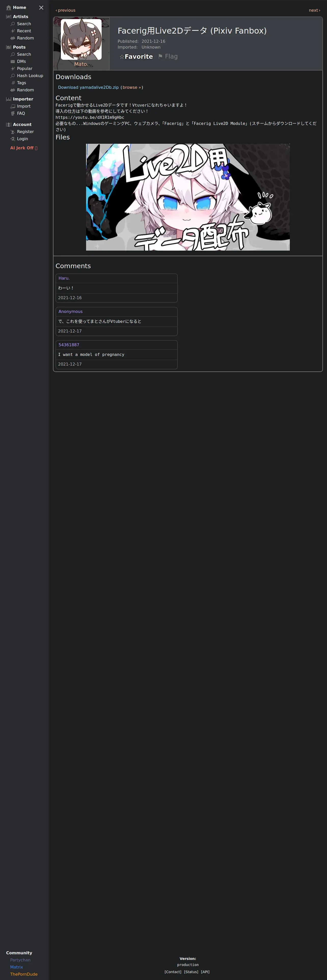Click the Anonymous commenter name
This screenshot has height=980, width=327.
(x=71, y=312)
